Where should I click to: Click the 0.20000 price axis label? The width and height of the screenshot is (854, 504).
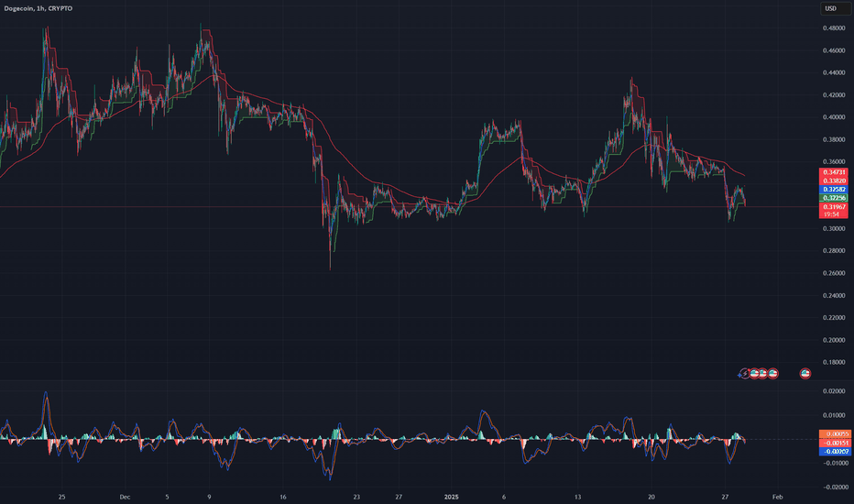point(834,341)
